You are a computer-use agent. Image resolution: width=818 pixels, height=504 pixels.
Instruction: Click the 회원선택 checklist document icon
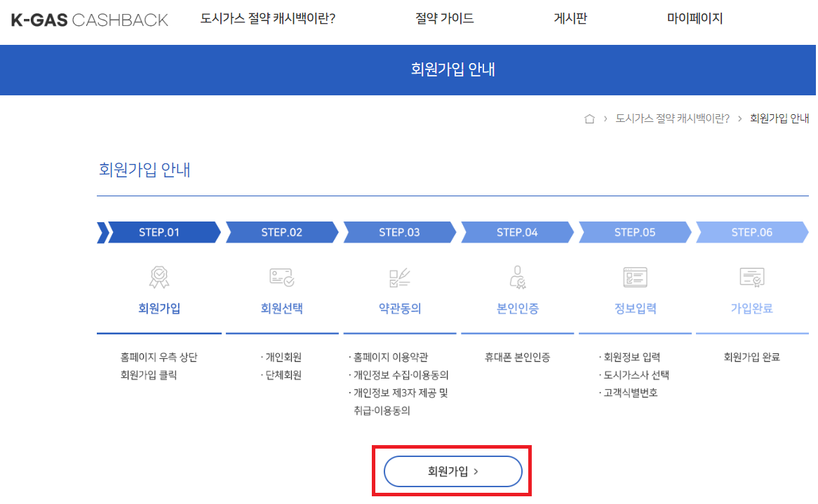tap(282, 276)
